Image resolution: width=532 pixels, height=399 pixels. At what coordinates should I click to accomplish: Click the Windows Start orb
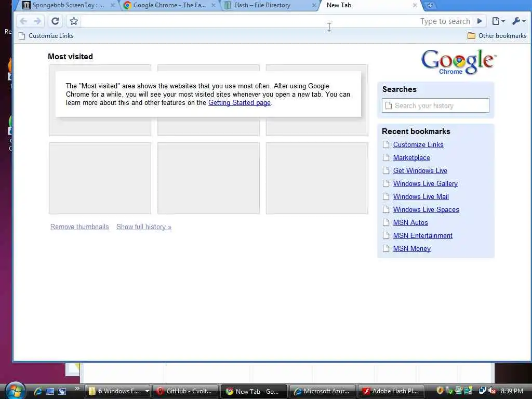point(15,391)
